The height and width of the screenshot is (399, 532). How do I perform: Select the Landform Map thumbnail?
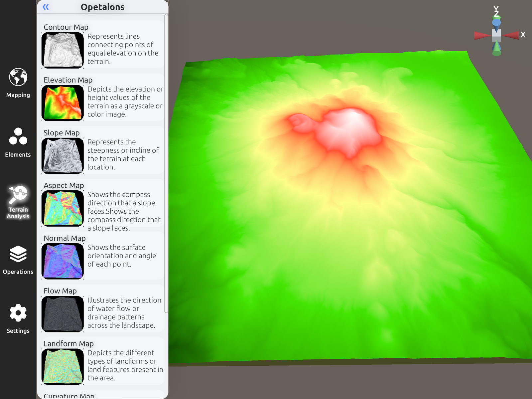[x=63, y=367]
